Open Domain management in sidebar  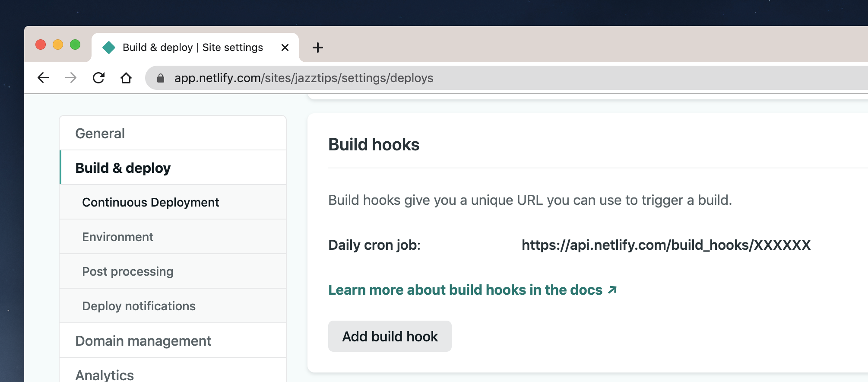click(x=173, y=341)
